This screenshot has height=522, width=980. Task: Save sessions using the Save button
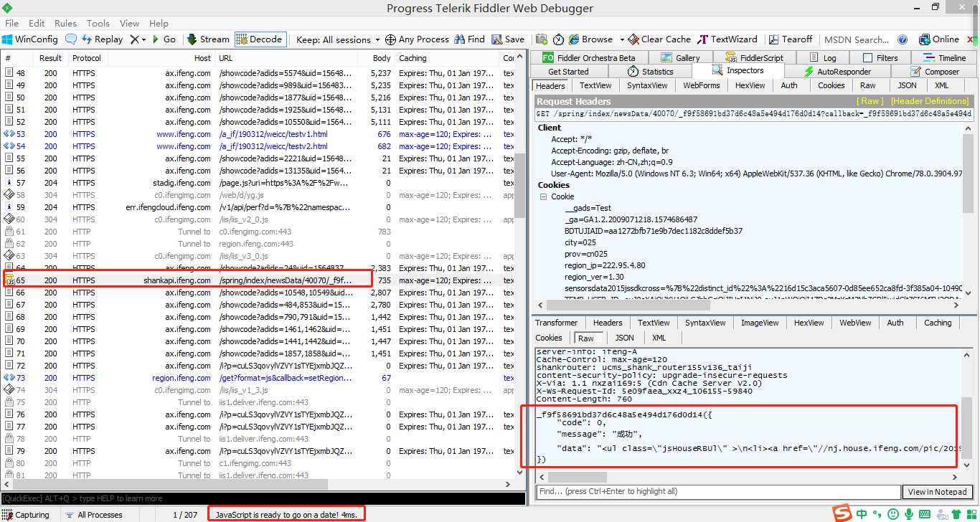click(x=508, y=39)
